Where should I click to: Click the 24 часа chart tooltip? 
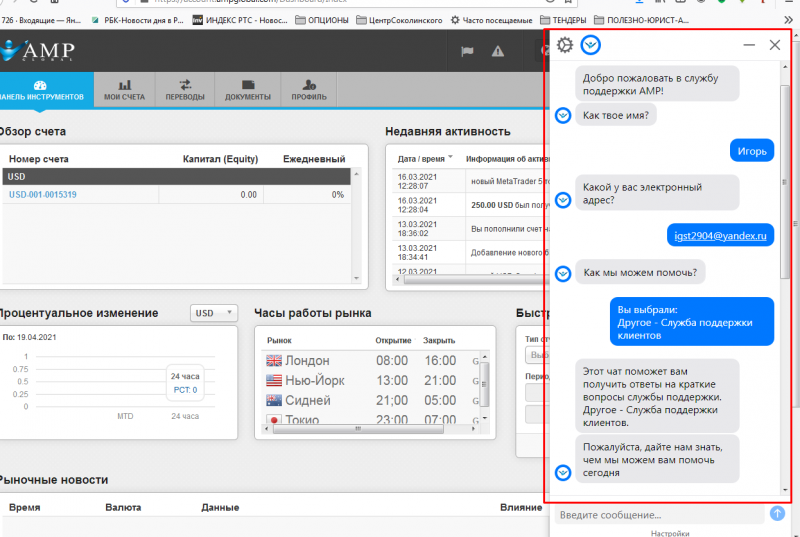[185, 383]
